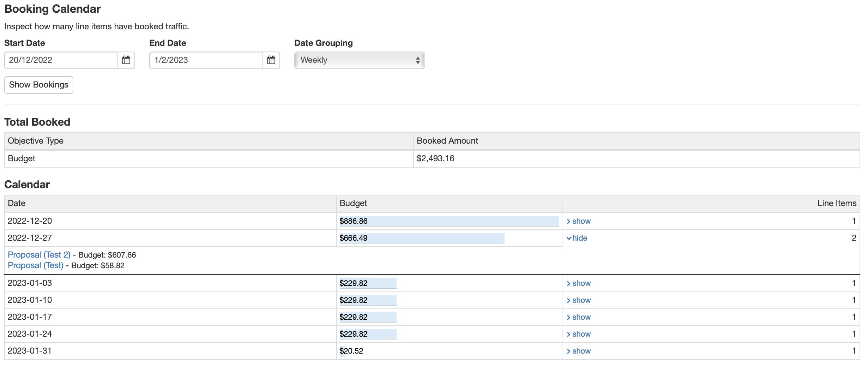Hide line items for 2022-12-27

tap(577, 238)
